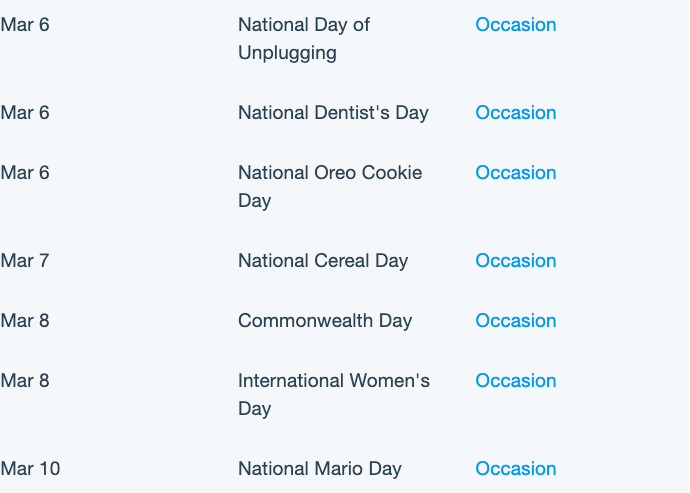Click the National Cereal Day event name
The image size is (690, 493).
323,261
